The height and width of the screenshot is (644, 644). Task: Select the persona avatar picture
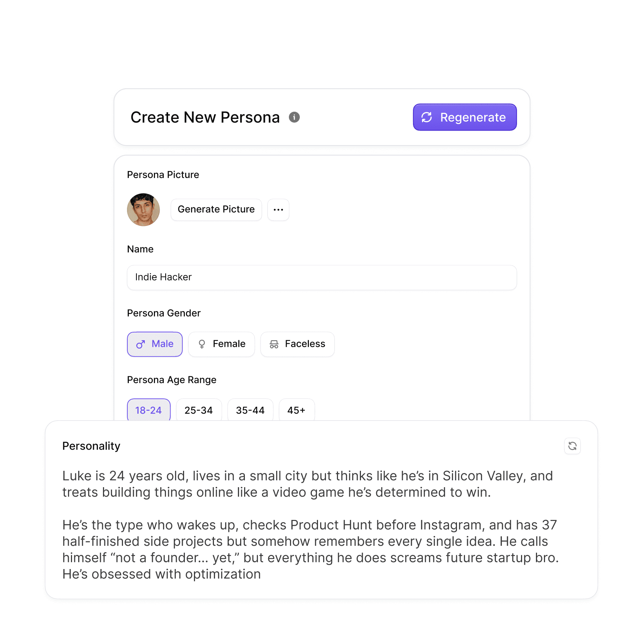tap(143, 210)
